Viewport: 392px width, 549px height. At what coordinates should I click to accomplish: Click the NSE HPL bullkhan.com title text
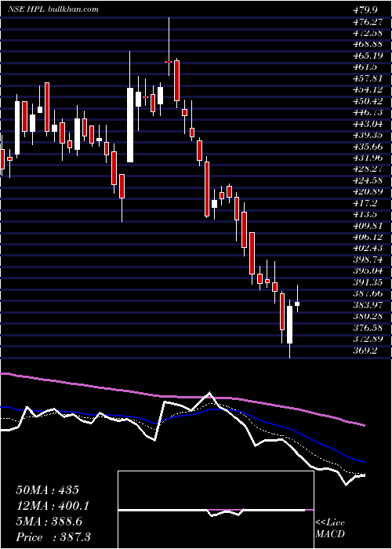coord(53,9)
